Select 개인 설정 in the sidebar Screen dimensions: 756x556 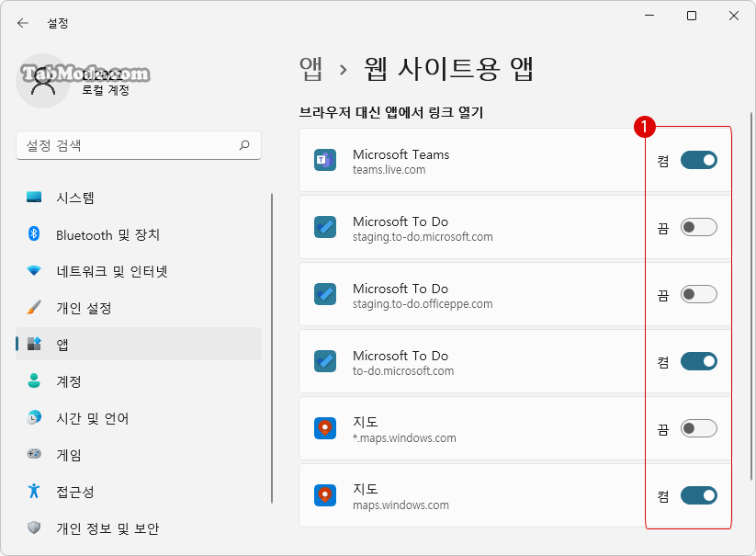point(139,307)
